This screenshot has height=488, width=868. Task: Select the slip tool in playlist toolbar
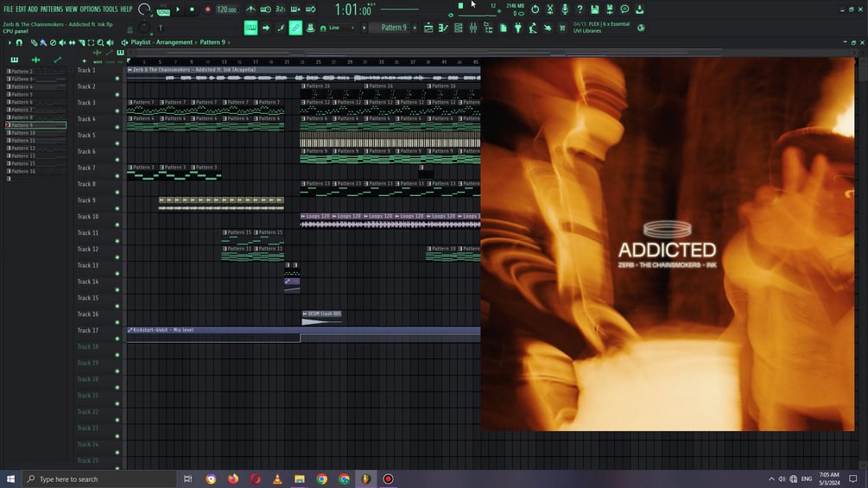(72, 42)
